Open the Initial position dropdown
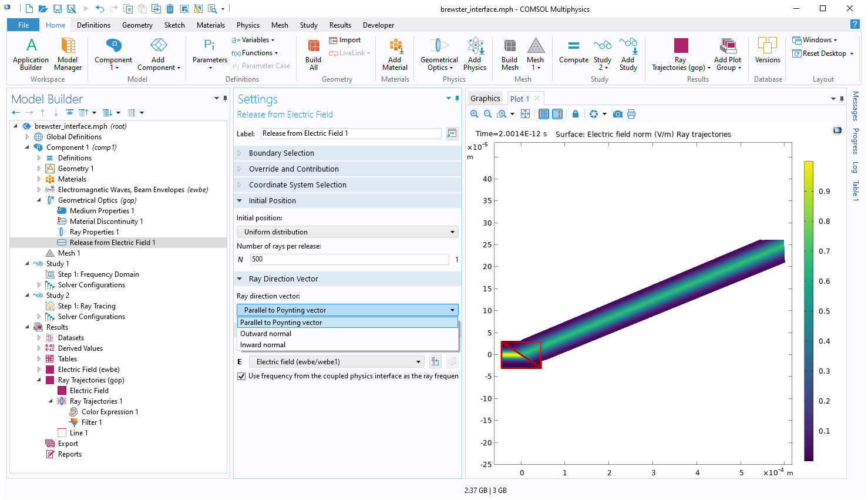The image size is (868, 500). (347, 232)
